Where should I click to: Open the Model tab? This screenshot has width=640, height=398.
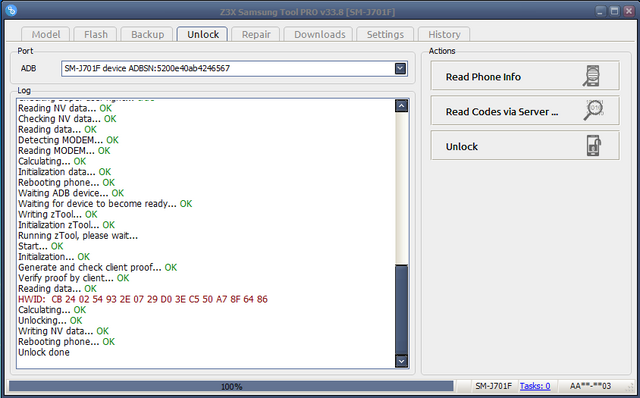[46, 34]
